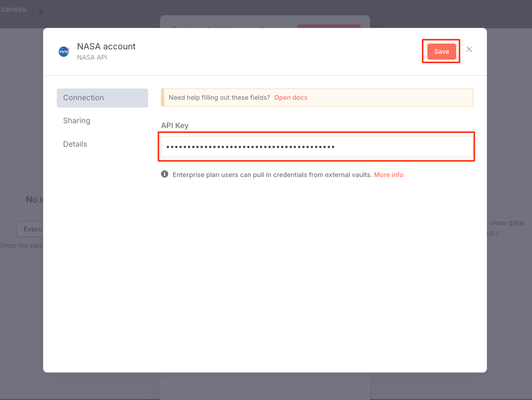Switch to the Sharing tab

[77, 121]
